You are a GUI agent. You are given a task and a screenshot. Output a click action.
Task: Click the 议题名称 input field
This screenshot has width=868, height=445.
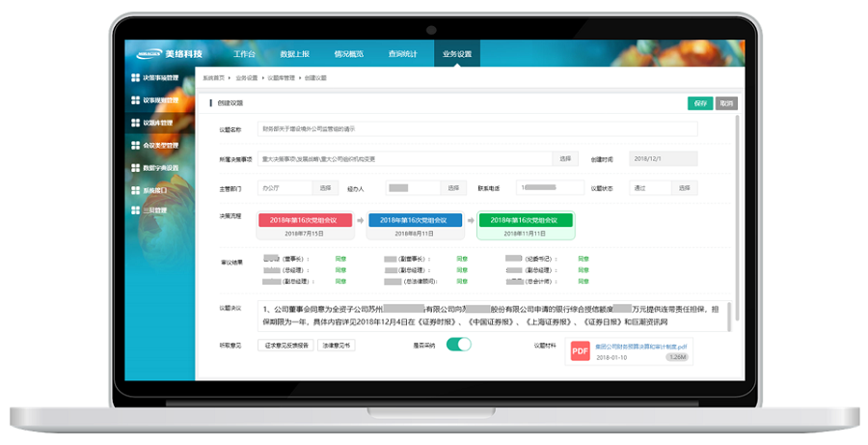click(476, 128)
